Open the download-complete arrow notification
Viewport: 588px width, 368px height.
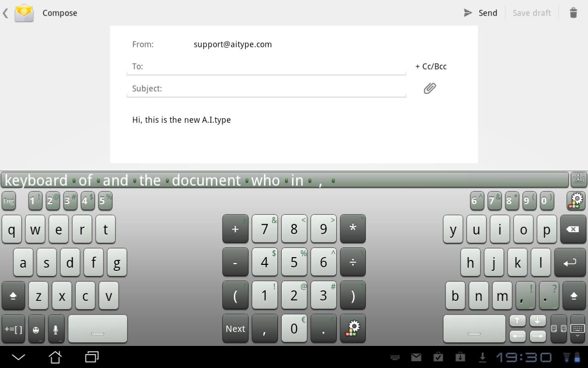coord(482,357)
